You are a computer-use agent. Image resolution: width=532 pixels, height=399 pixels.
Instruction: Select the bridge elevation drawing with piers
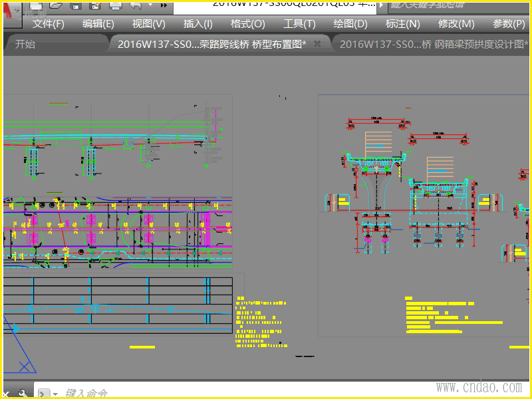[114, 142]
